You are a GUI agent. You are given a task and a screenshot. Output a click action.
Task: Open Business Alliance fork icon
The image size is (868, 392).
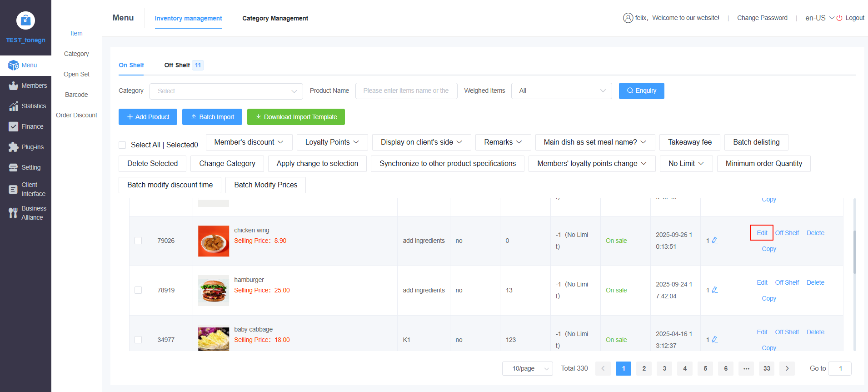13,213
